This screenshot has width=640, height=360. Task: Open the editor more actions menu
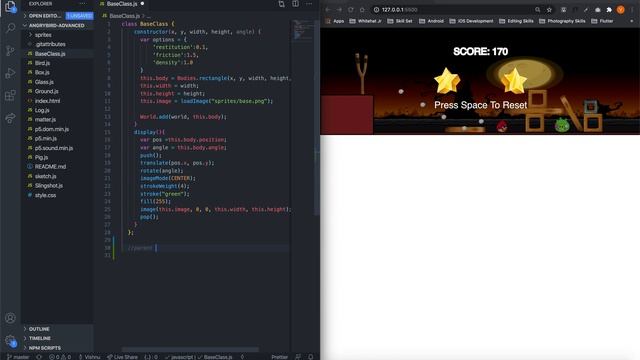(309, 4)
